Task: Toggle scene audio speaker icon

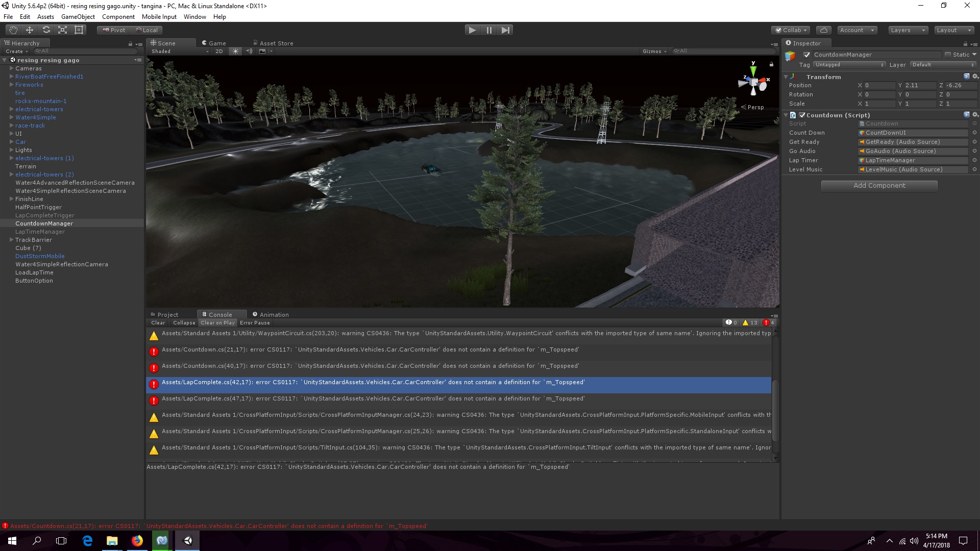Action: coord(249,51)
